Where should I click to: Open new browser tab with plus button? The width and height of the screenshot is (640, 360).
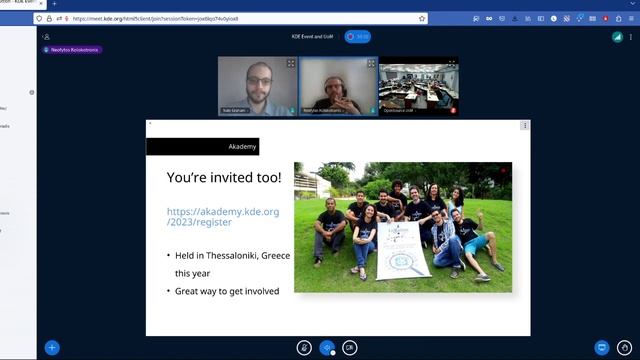(x=54, y=4)
